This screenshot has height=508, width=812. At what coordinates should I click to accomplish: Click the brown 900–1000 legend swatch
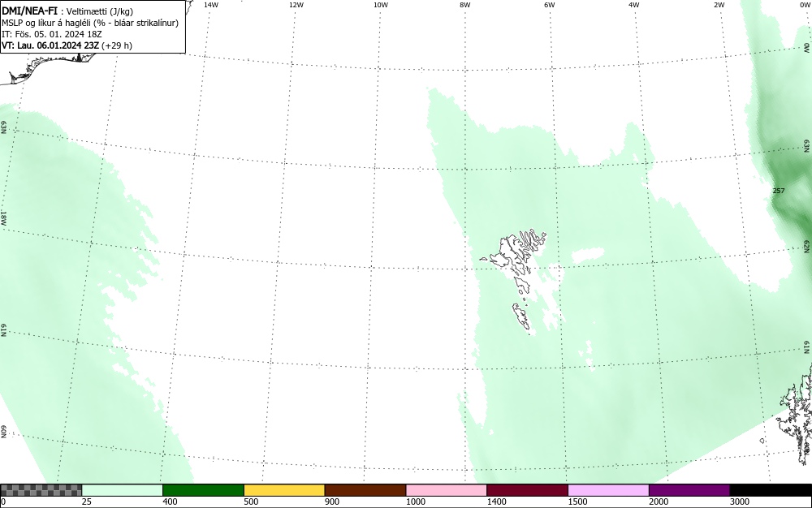point(365,490)
